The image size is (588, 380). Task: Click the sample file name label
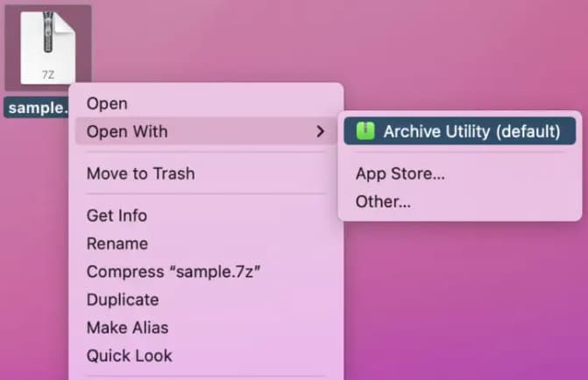pos(37,108)
